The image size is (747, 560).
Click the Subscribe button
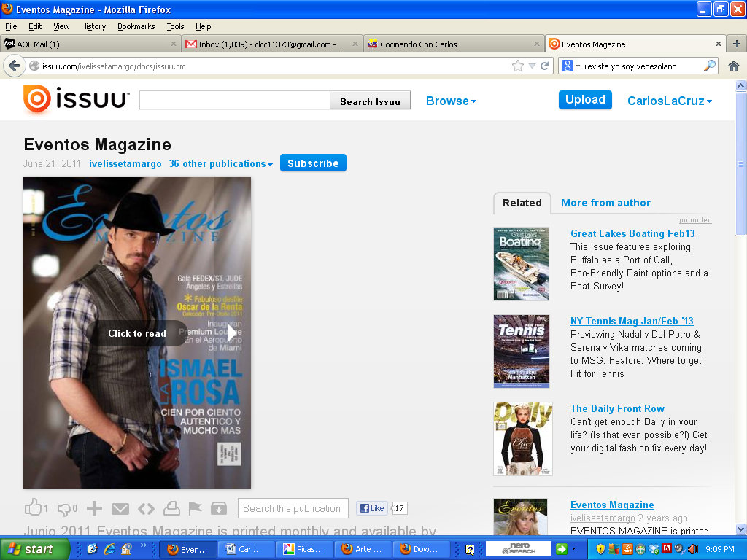(313, 163)
